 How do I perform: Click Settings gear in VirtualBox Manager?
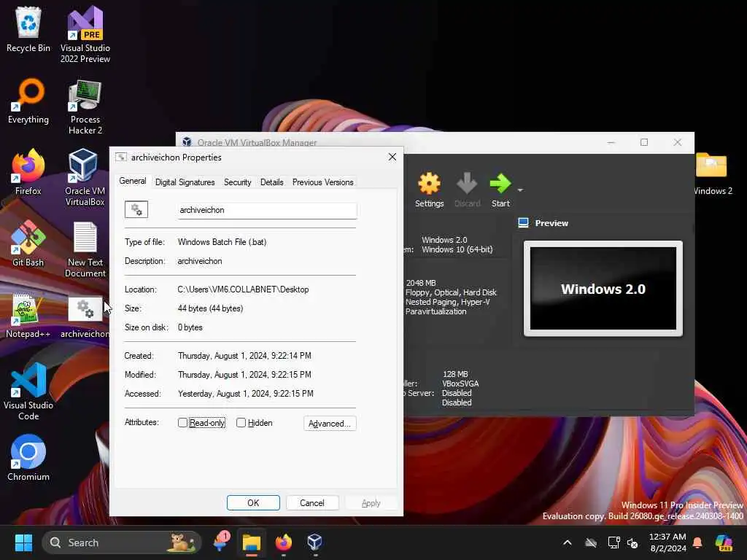point(429,190)
